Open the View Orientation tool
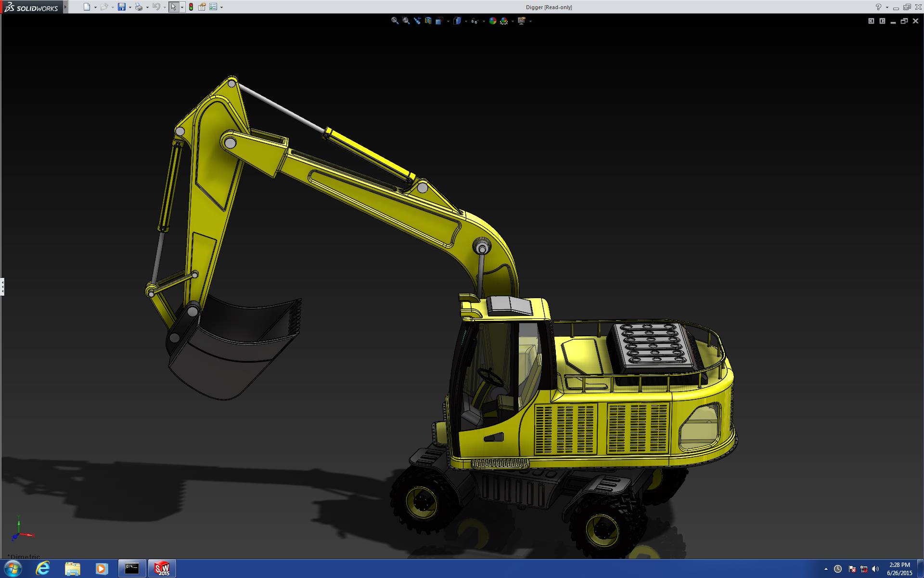This screenshot has width=924, height=578. 439,21
